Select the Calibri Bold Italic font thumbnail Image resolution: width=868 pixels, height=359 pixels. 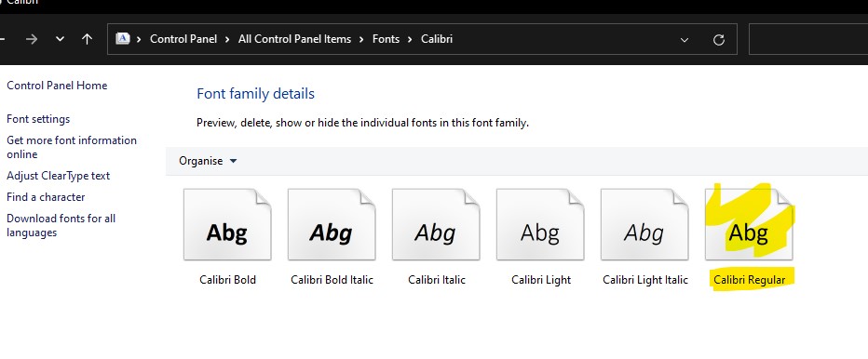(x=332, y=224)
